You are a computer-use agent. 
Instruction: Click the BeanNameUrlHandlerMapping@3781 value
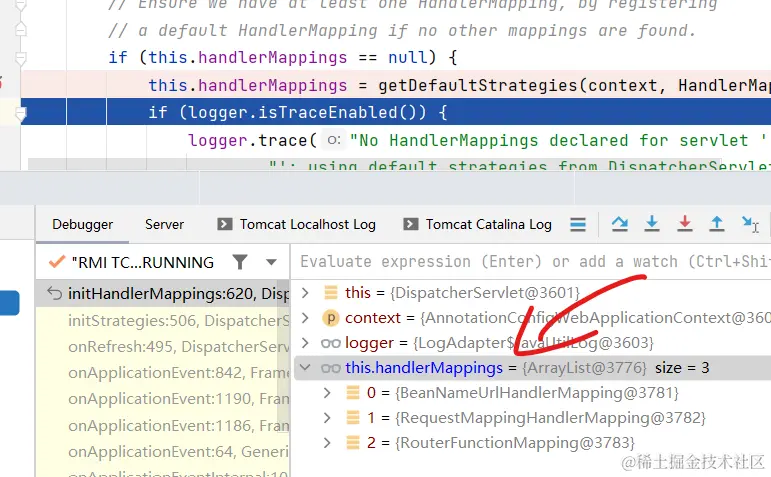tap(537, 393)
